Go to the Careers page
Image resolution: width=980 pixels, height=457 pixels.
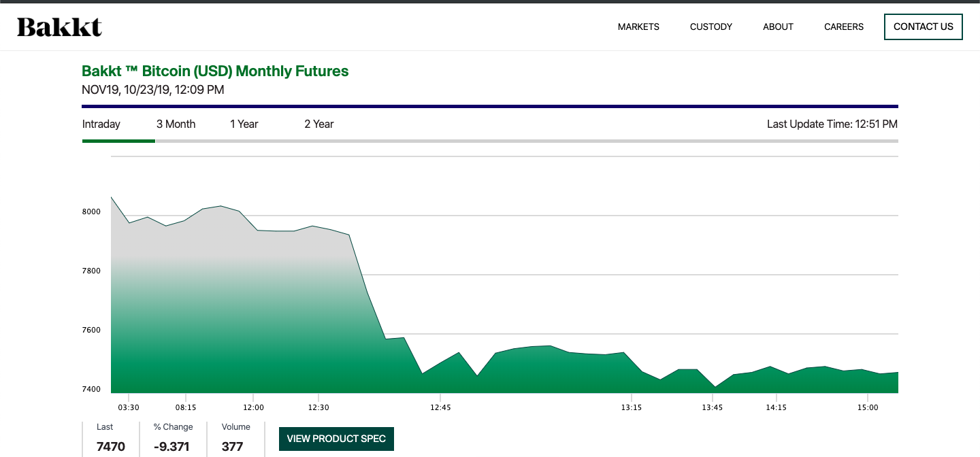844,27
